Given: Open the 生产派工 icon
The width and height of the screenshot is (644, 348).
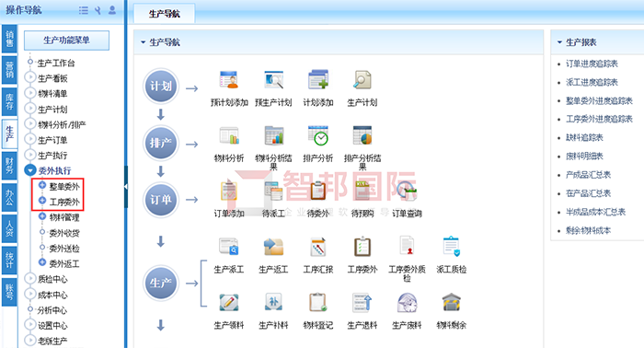Looking at the screenshot, I should click(x=229, y=247).
